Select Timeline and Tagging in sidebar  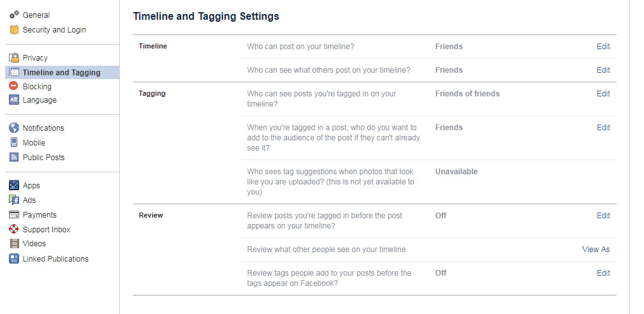click(x=61, y=73)
